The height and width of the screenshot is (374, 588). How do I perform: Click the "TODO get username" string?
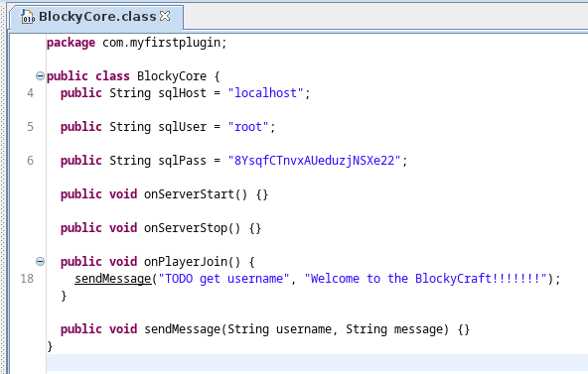(223, 279)
